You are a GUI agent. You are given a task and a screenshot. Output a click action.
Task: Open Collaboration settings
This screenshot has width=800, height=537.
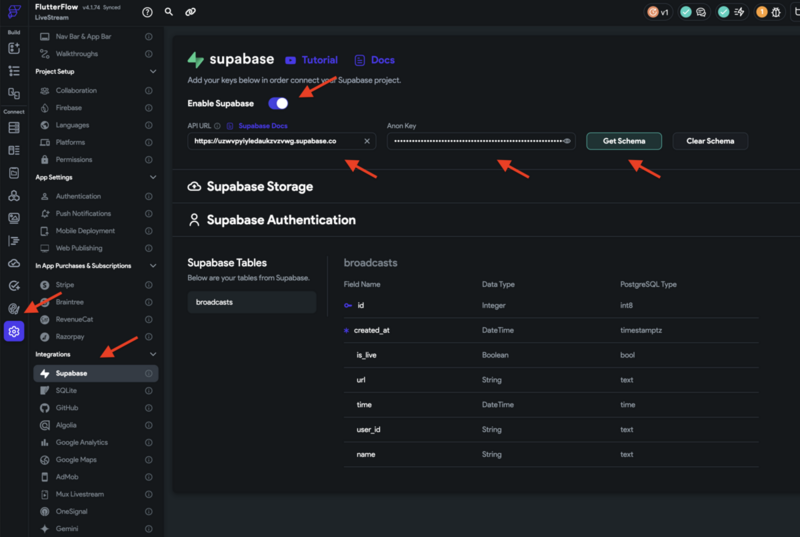pos(96,91)
